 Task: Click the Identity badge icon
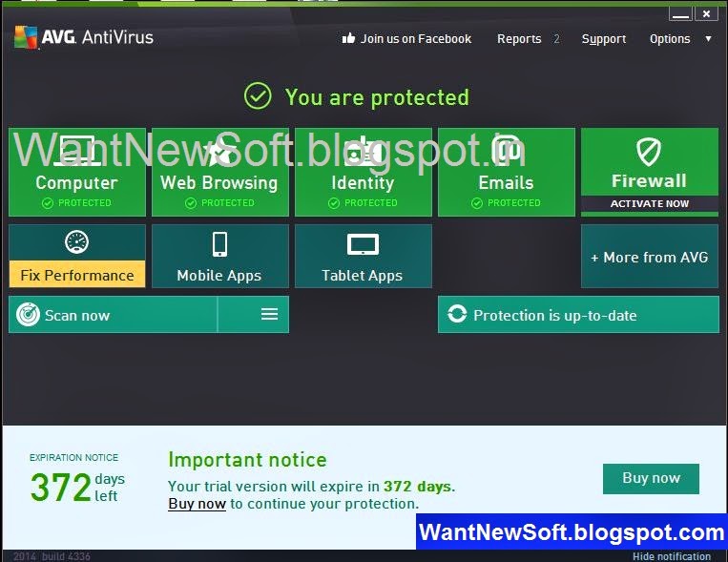point(364,151)
